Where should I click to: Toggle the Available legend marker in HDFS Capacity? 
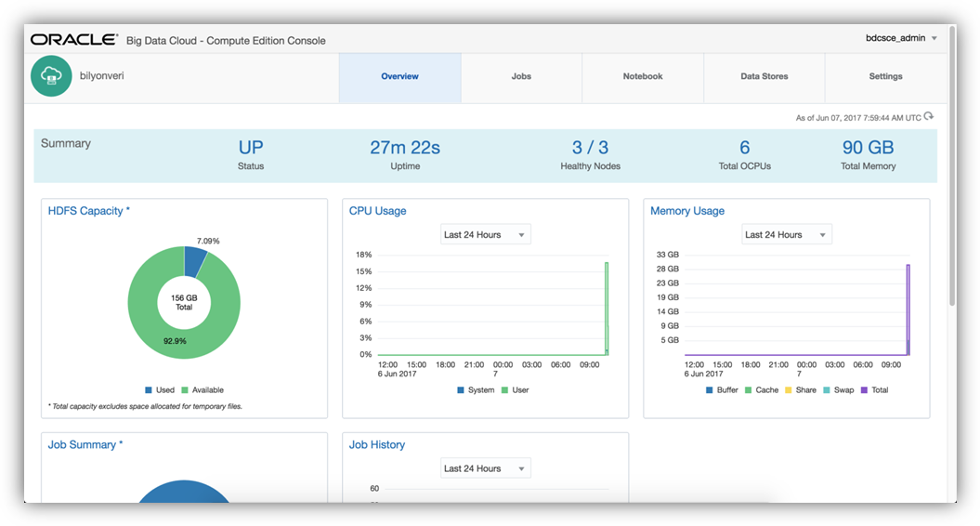[185, 390]
